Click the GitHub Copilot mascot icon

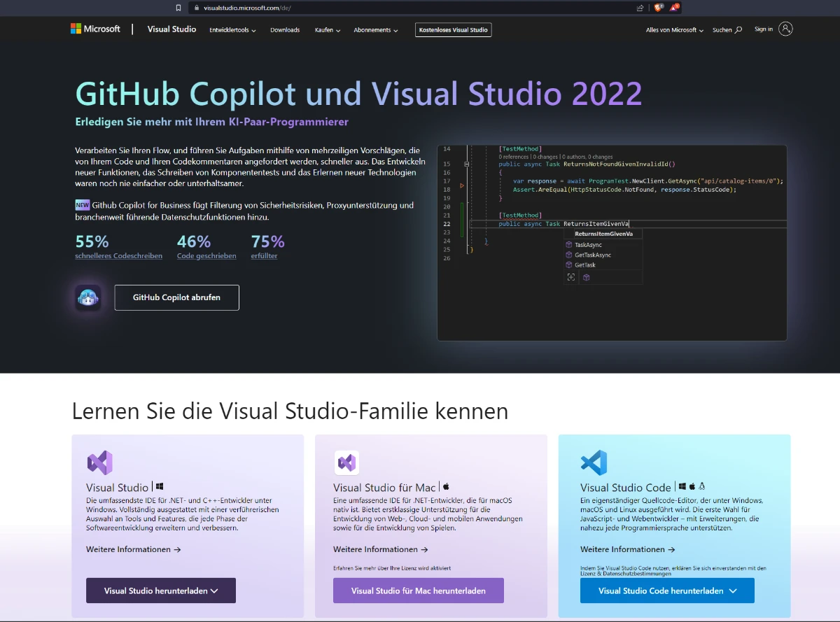pos(88,297)
